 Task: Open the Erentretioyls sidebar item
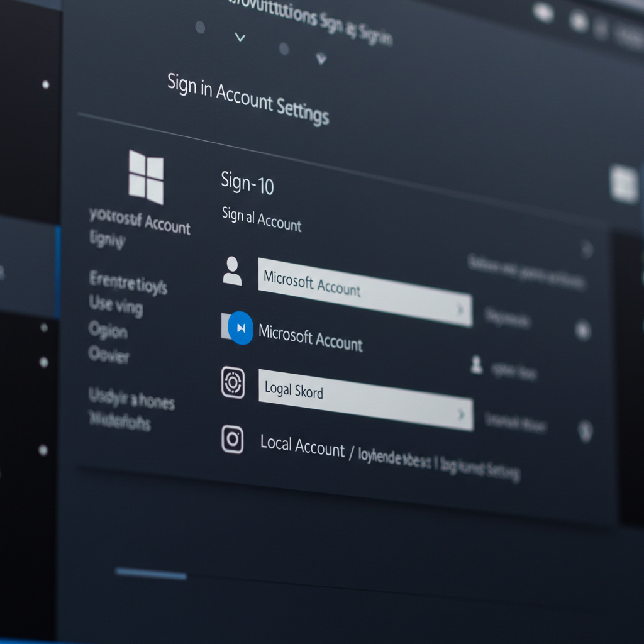point(128,282)
